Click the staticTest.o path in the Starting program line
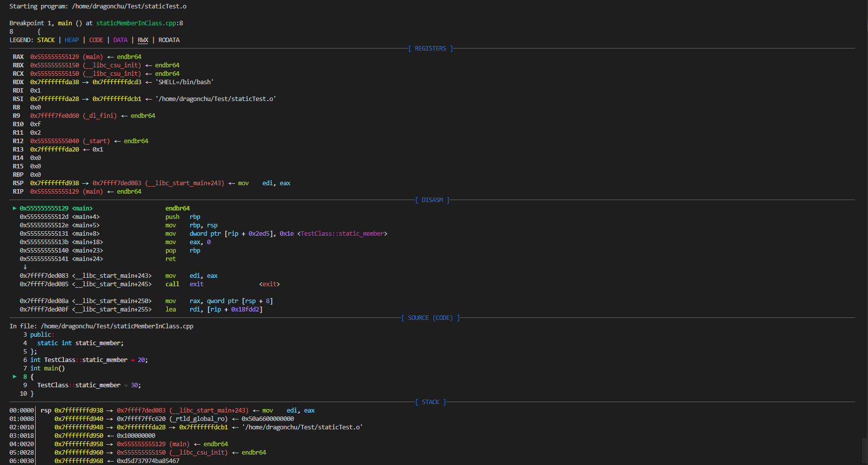868x465 pixels. tap(129, 6)
